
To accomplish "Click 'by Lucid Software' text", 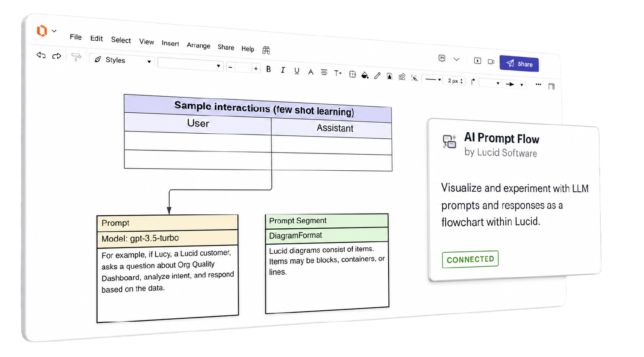I will [x=500, y=152].
